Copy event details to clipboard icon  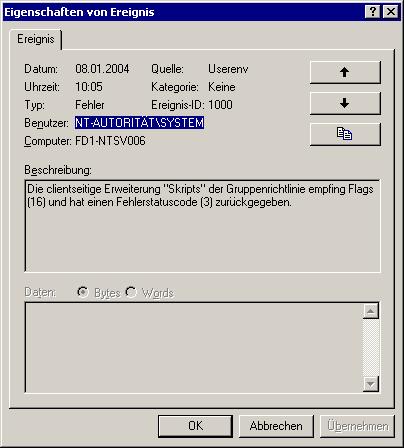point(345,134)
